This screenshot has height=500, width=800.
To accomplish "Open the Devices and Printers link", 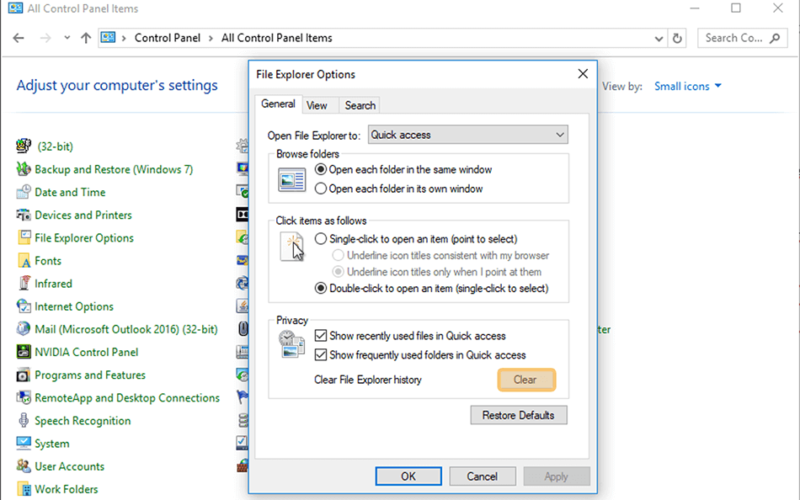I will (x=83, y=215).
